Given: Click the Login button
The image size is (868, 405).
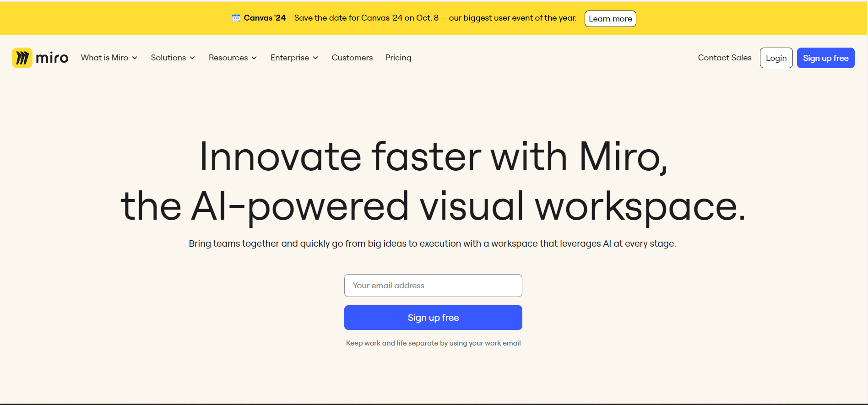Looking at the screenshot, I should tap(776, 58).
